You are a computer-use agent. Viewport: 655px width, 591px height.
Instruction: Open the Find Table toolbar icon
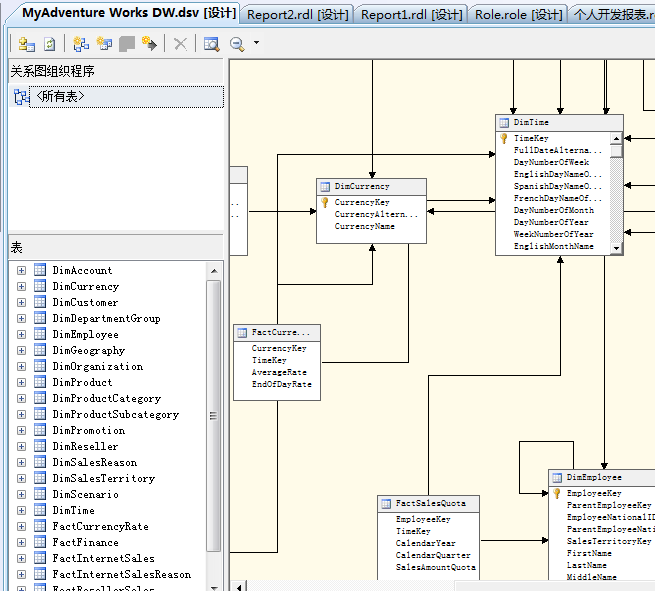[x=211, y=43]
